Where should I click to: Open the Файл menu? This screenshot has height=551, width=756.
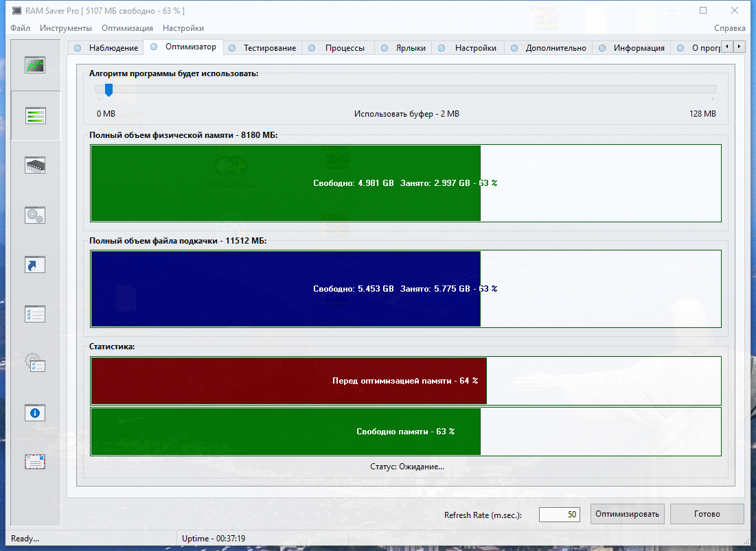point(20,28)
